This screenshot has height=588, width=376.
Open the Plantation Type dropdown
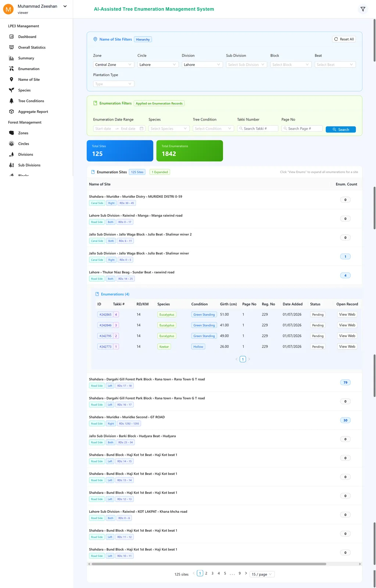(x=114, y=84)
